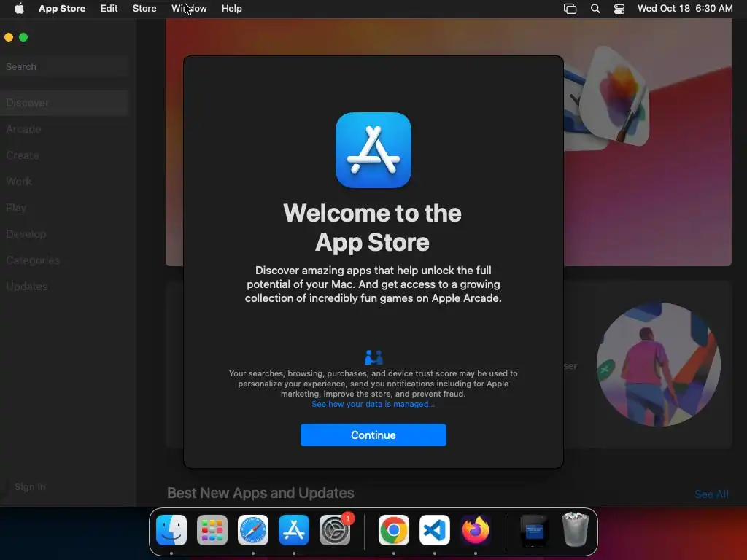Click the App Store sidebar Search field

[64, 66]
